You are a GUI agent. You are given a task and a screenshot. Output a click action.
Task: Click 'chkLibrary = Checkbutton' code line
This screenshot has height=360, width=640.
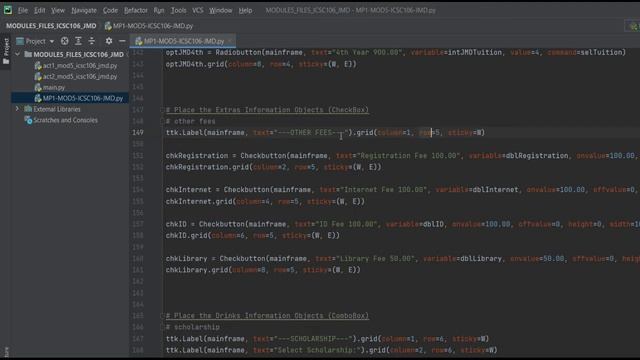tap(402, 258)
